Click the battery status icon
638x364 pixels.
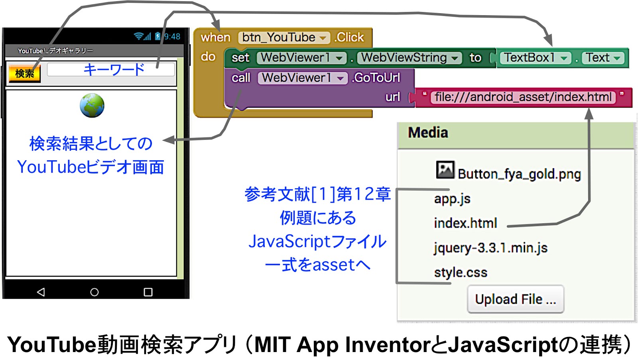[x=158, y=36]
